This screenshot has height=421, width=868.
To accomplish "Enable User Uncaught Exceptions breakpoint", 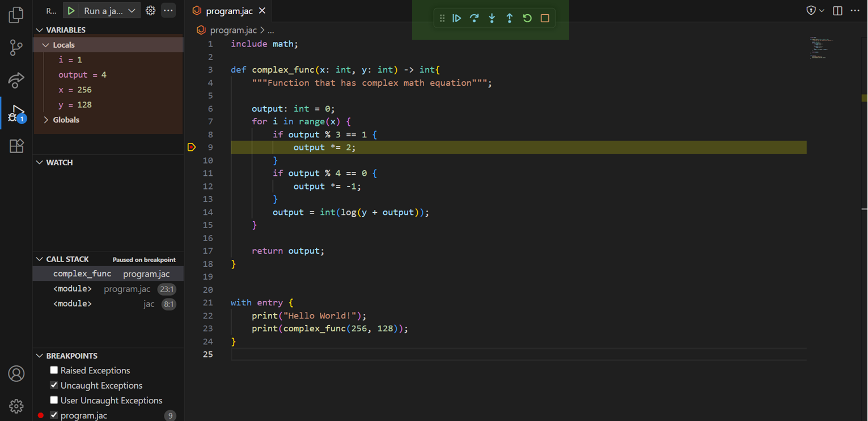I will click(54, 401).
